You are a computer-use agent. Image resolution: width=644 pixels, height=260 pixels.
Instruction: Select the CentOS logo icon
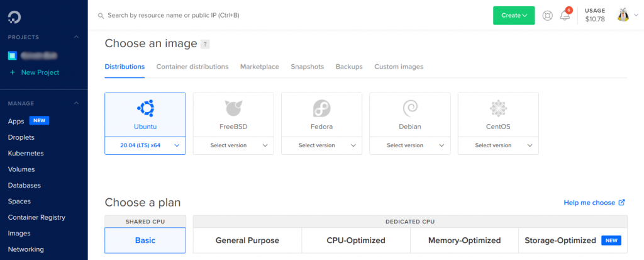pos(498,108)
